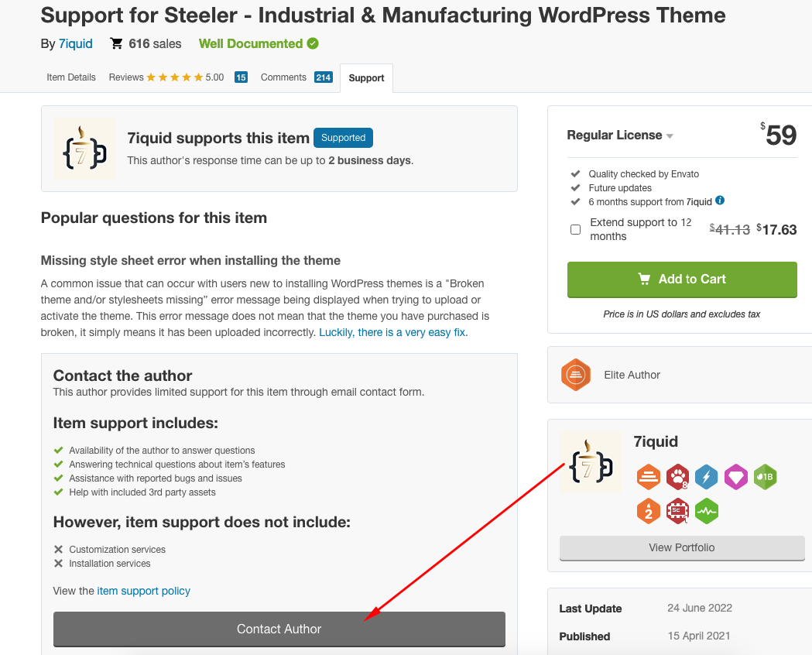Click the blue lightning bolt badge
The height and width of the screenshot is (655, 812).
tap(707, 477)
